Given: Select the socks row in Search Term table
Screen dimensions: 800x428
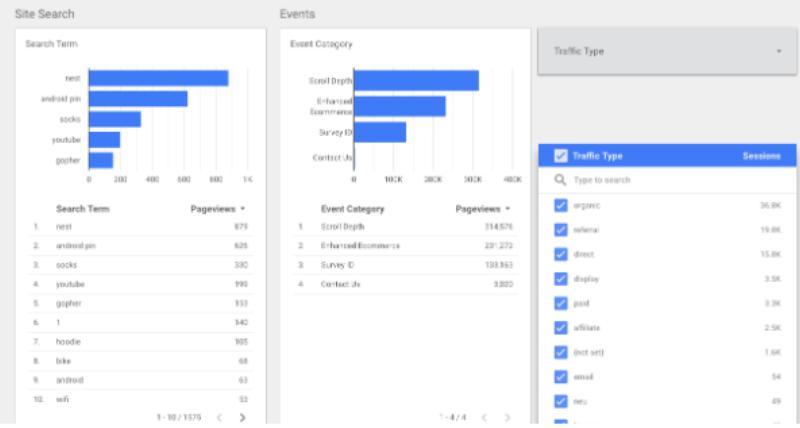Looking at the screenshot, I should coord(140,265).
